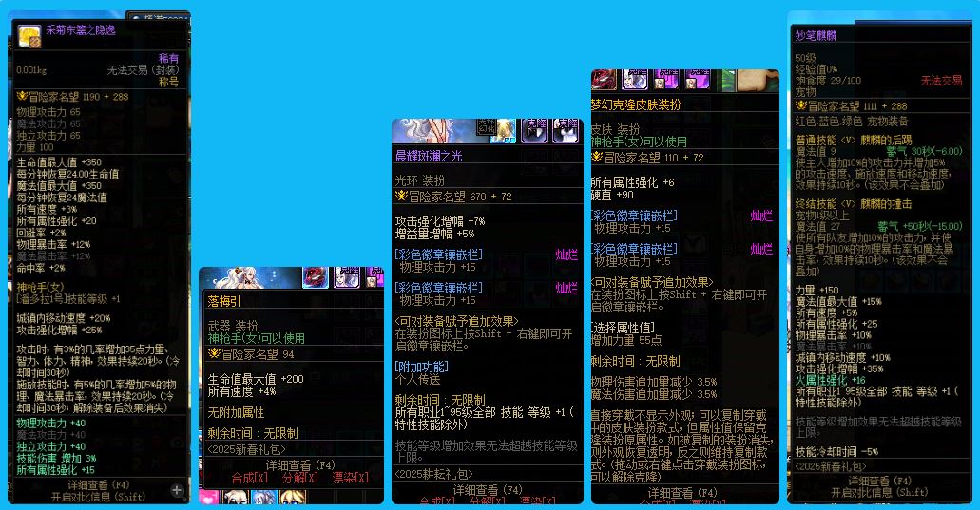Viewport: 980px width, 510px height.
Task: Click fame emblem beside 冒险家名望 670 + 72
Action: [x=401, y=196]
